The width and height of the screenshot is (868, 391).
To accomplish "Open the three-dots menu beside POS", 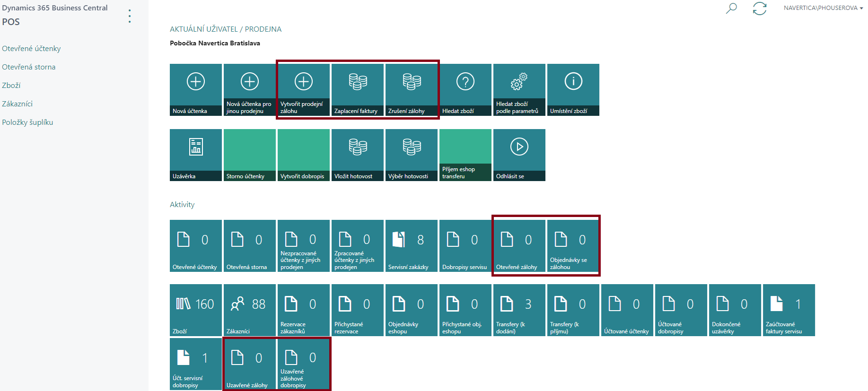I will click(130, 16).
